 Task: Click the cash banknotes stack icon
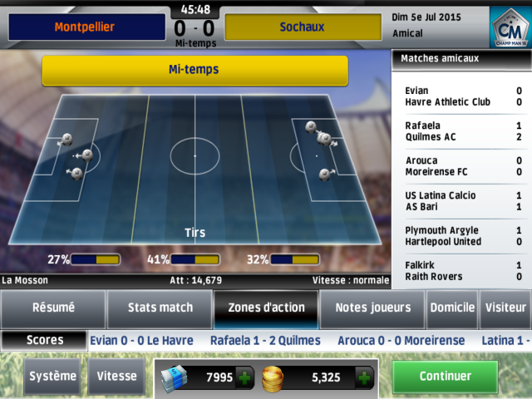[x=174, y=378]
